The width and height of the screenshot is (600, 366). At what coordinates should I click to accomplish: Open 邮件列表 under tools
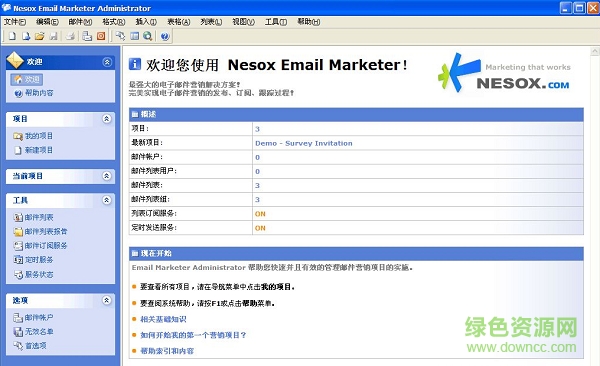pos(39,217)
